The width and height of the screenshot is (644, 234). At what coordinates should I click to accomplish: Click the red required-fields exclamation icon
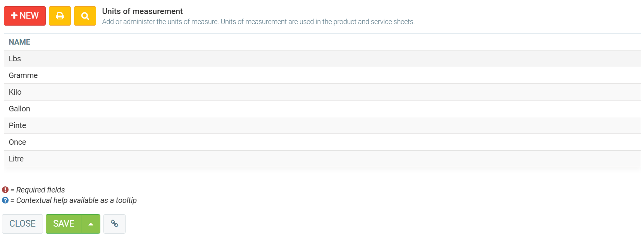coord(5,190)
